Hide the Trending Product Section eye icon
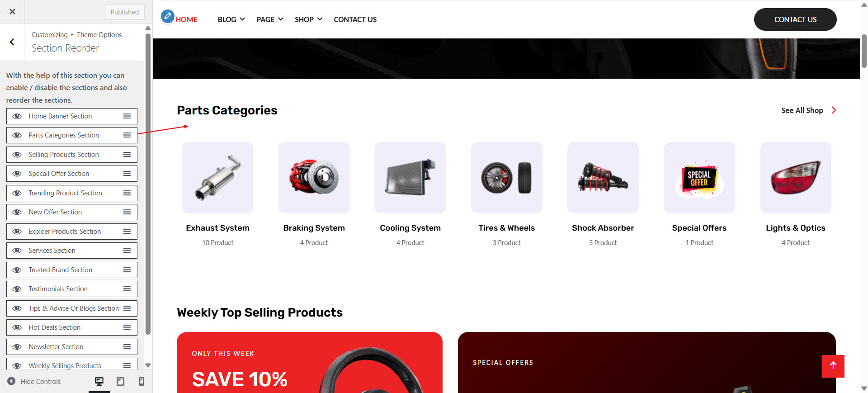The image size is (868, 393). pos(17,193)
